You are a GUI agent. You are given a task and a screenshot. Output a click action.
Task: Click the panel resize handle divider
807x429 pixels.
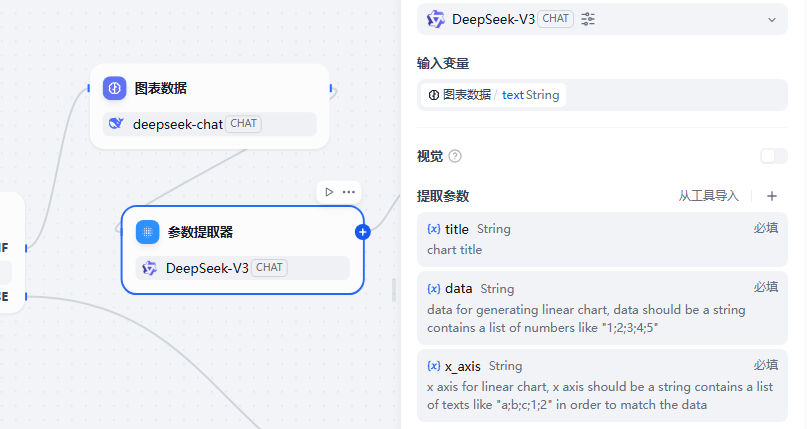[394, 290]
